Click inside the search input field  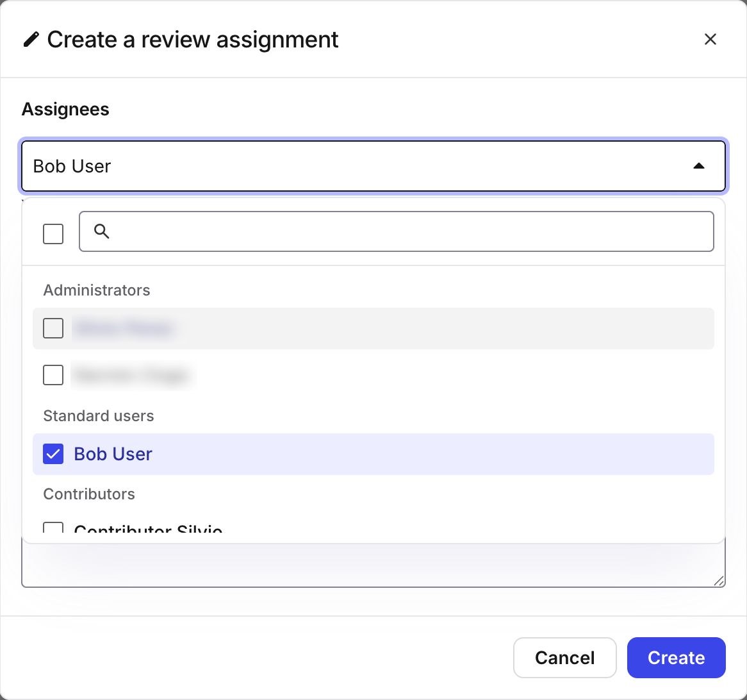tap(320, 231)
